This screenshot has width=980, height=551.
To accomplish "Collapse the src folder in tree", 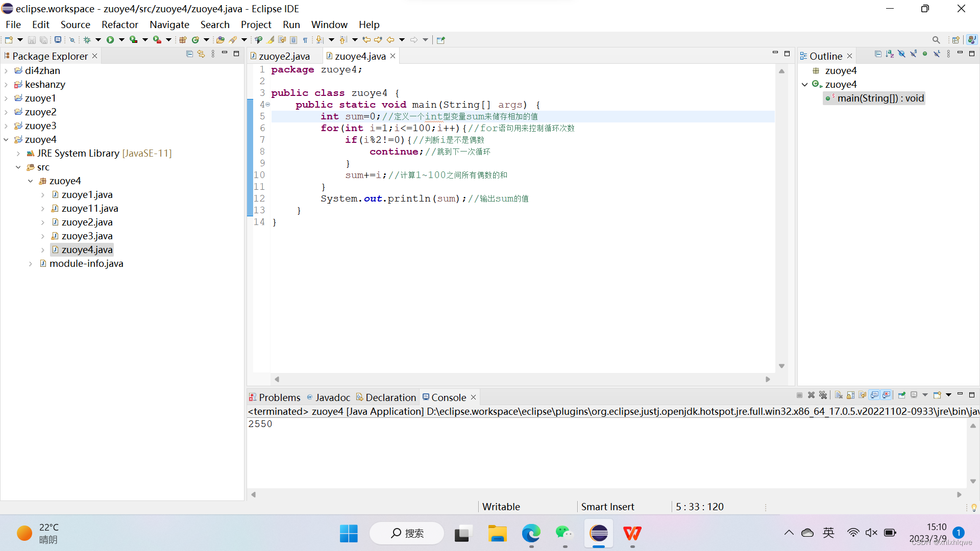I will (x=18, y=167).
